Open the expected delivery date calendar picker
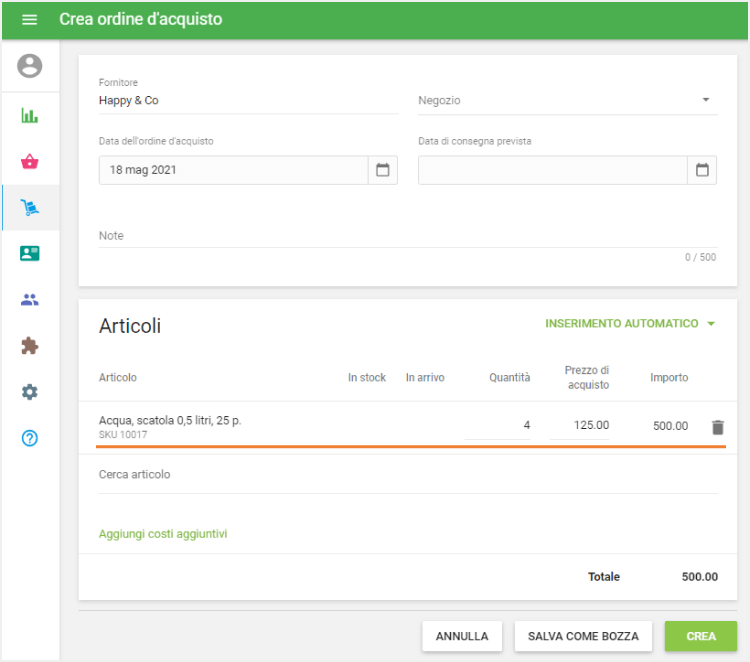The width and height of the screenshot is (750, 662). [702, 170]
